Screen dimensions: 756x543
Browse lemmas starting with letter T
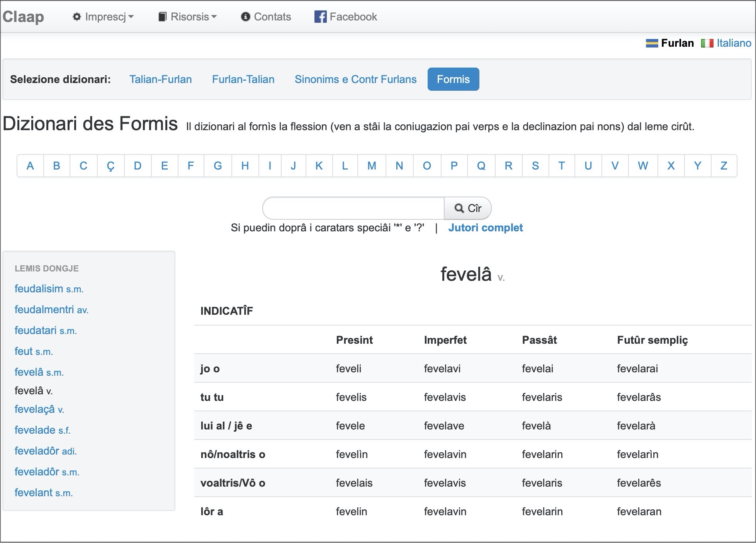point(562,166)
